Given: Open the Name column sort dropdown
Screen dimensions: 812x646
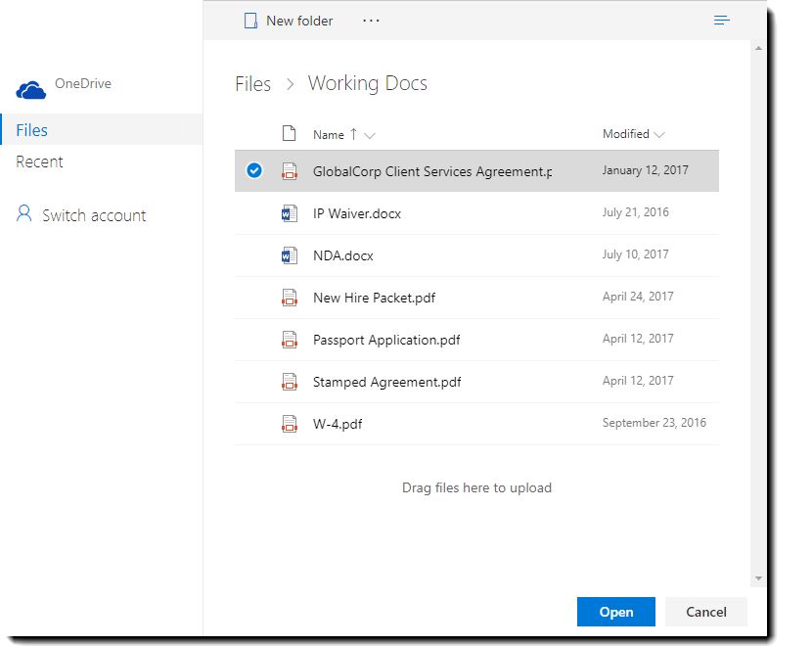Looking at the screenshot, I should point(370,135).
